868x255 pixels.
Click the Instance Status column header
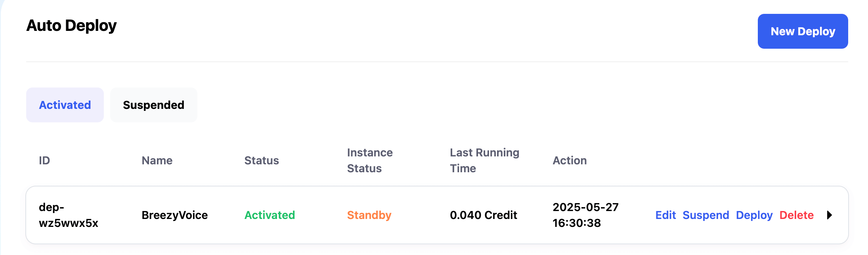pyautogui.click(x=370, y=160)
